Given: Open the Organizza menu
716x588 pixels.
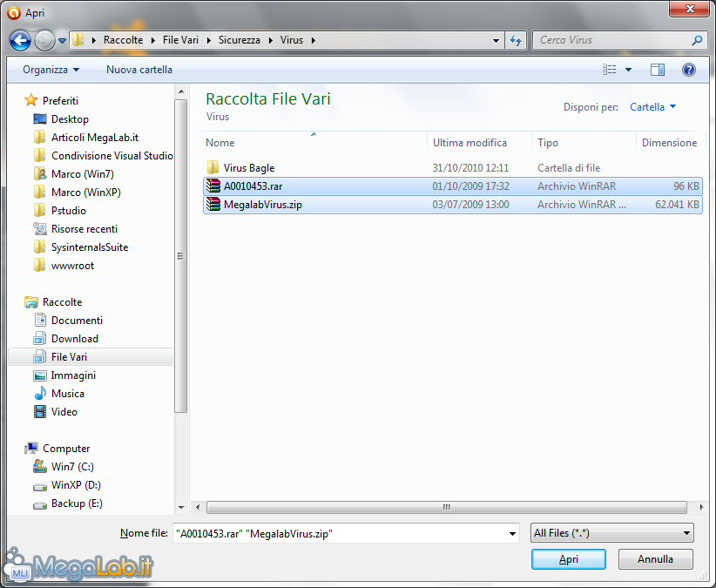Looking at the screenshot, I should click(x=51, y=70).
